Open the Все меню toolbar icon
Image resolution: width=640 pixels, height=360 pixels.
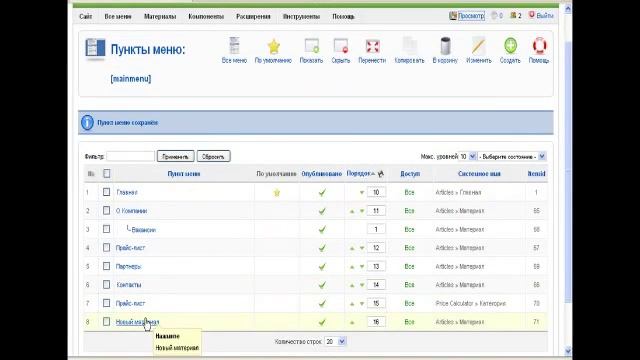tap(234, 50)
